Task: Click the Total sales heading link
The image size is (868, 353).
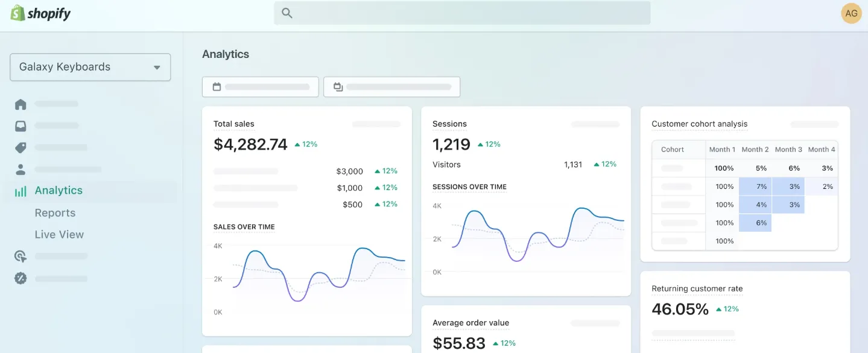Action: pyautogui.click(x=233, y=124)
